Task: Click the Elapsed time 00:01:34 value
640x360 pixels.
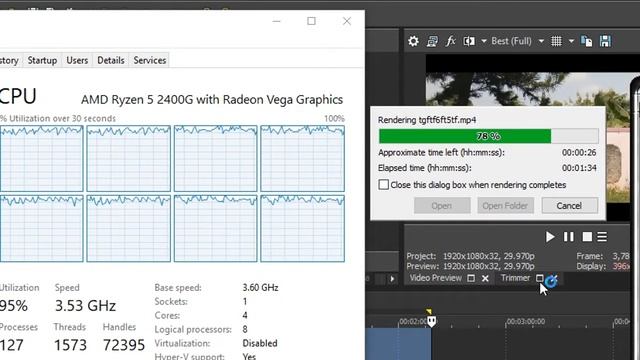Action: [x=579, y=168]
